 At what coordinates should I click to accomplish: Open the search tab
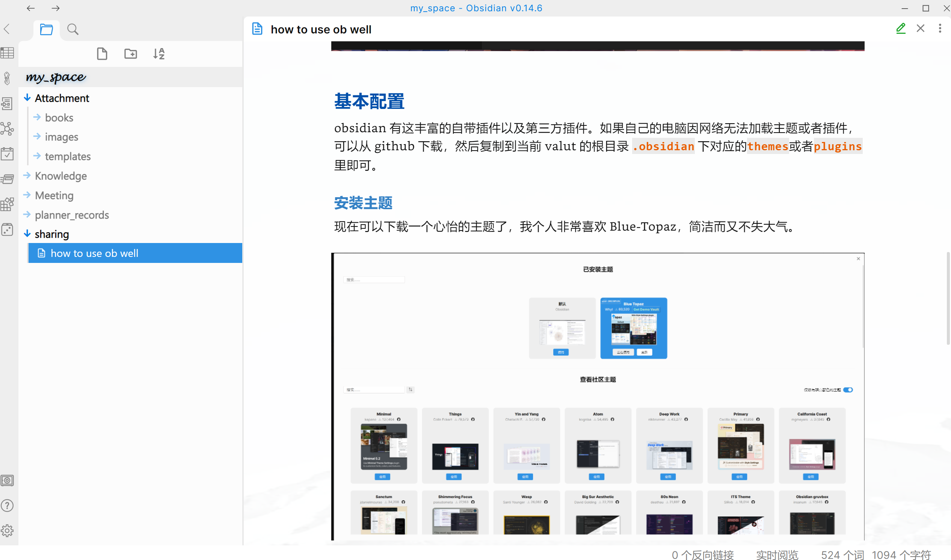pyautogui.click(x=72, y=29)
